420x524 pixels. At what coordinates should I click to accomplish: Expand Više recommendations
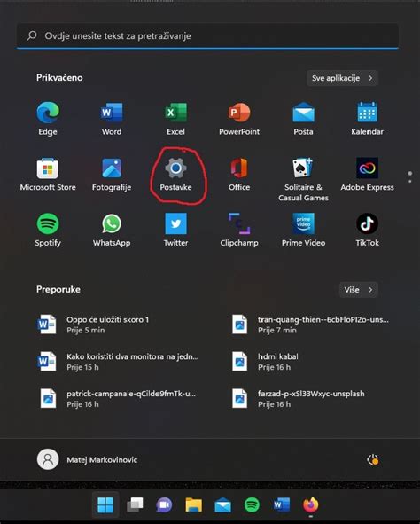(x=359, y=290)
